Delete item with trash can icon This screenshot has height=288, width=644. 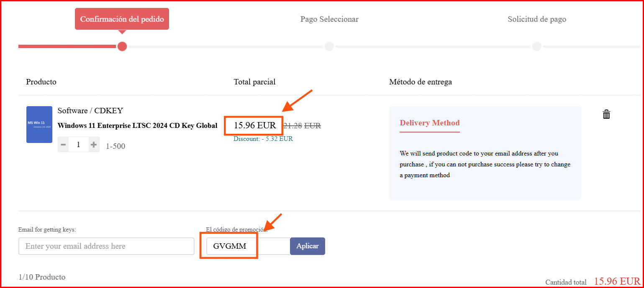tap(606, 114)
